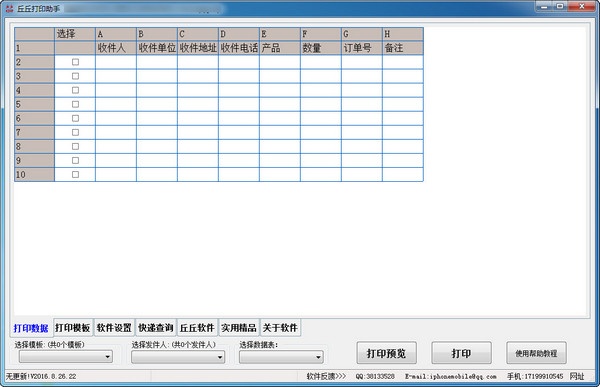Tick the checkbox in row 8
Screen dimensions: 600x387
(x=75, y=147)
